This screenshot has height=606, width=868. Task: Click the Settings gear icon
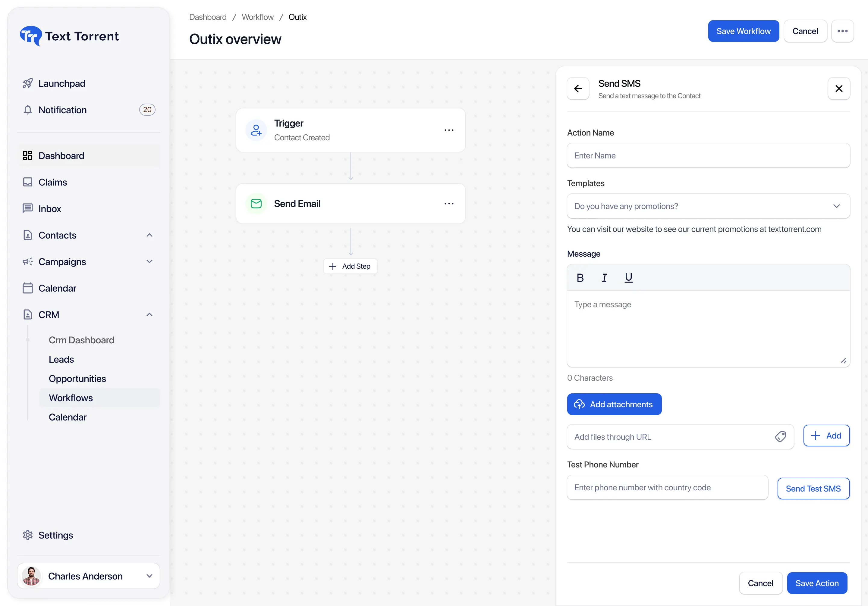pos(28,535)
